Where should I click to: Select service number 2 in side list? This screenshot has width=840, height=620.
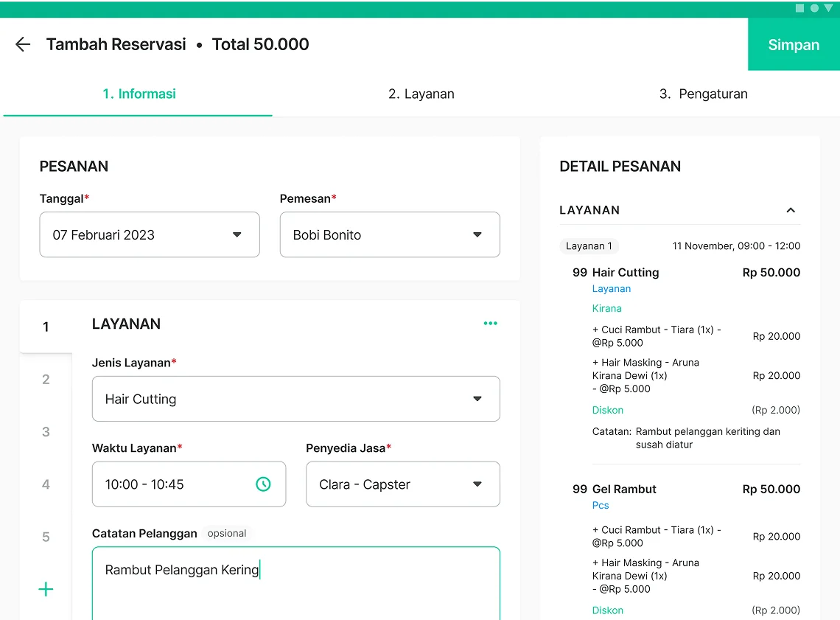tap(46, 380)
